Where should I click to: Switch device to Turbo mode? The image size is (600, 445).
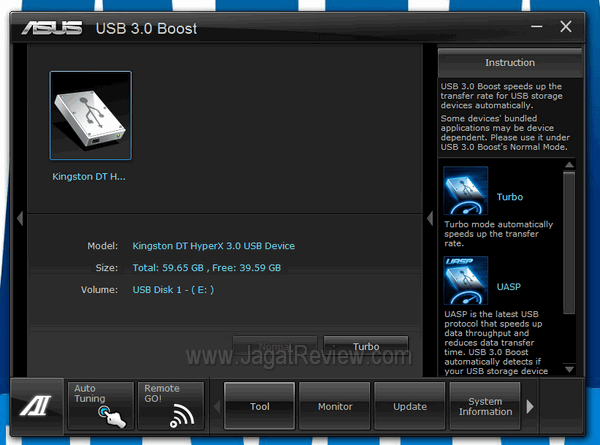(x=366, y=346)
